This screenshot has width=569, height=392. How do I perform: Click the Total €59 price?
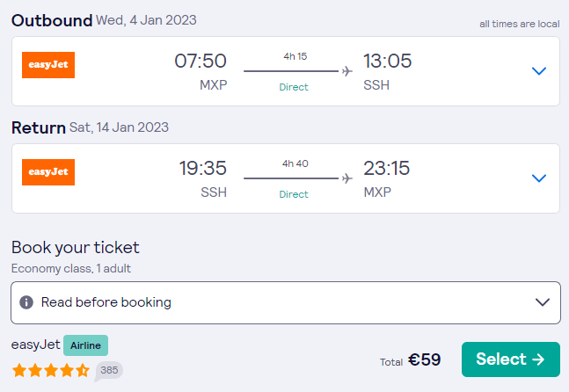tap(411, 360)
